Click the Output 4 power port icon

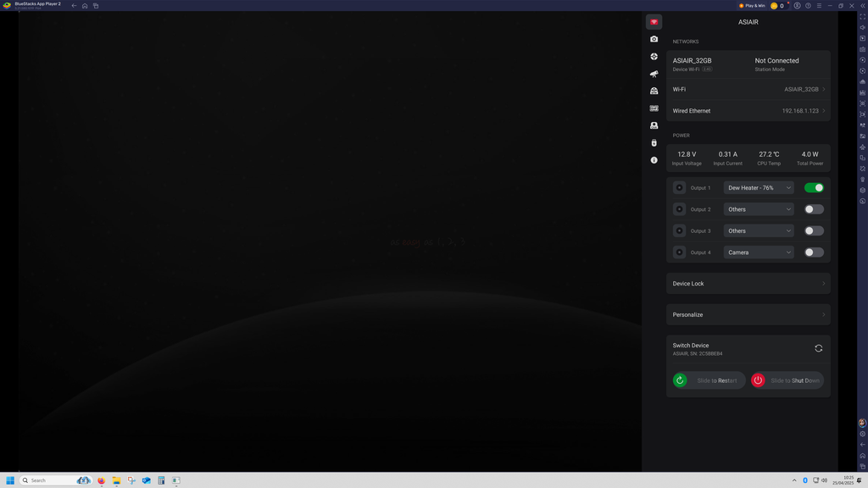(679, 252)
